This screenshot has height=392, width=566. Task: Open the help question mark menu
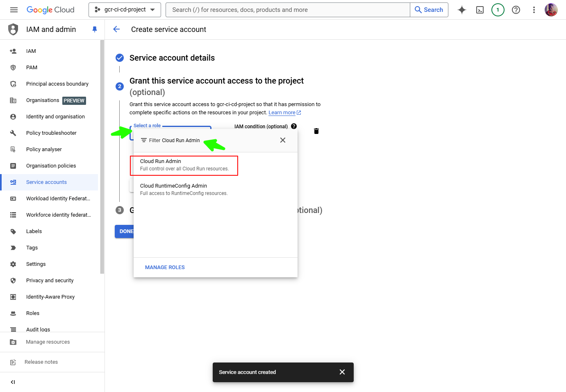516,10
